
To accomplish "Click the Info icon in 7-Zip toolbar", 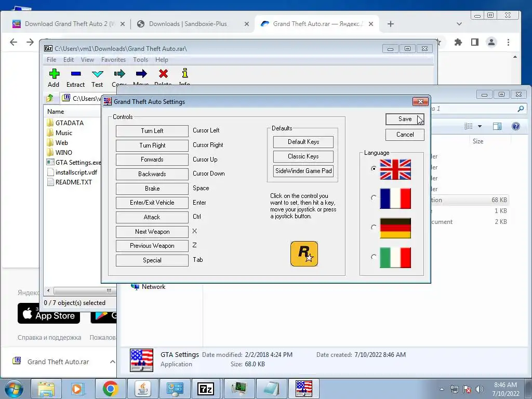I will pos(185,73).
